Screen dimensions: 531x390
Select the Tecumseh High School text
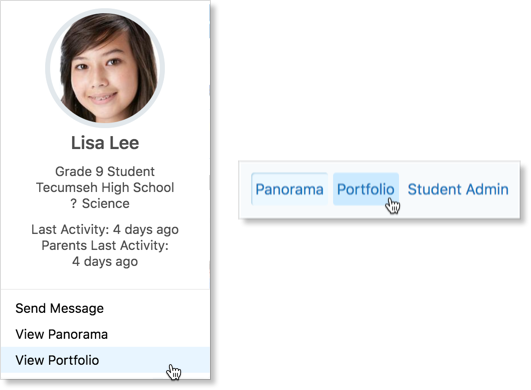105,188
